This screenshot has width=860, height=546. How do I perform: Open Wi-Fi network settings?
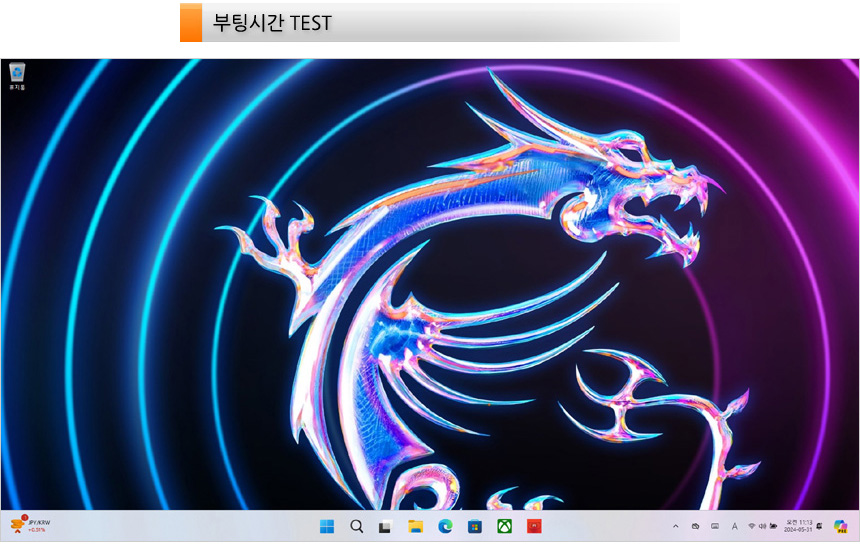(751, 526)
